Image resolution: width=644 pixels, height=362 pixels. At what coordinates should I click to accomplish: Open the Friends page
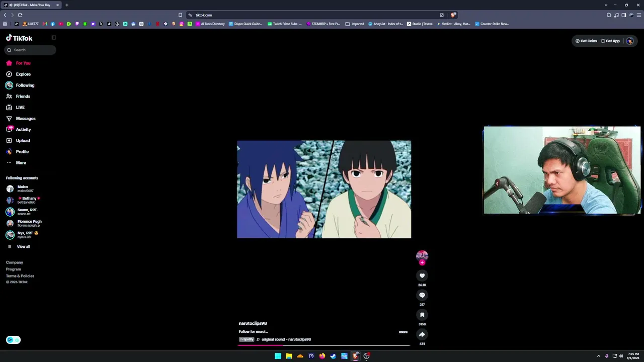18,96
